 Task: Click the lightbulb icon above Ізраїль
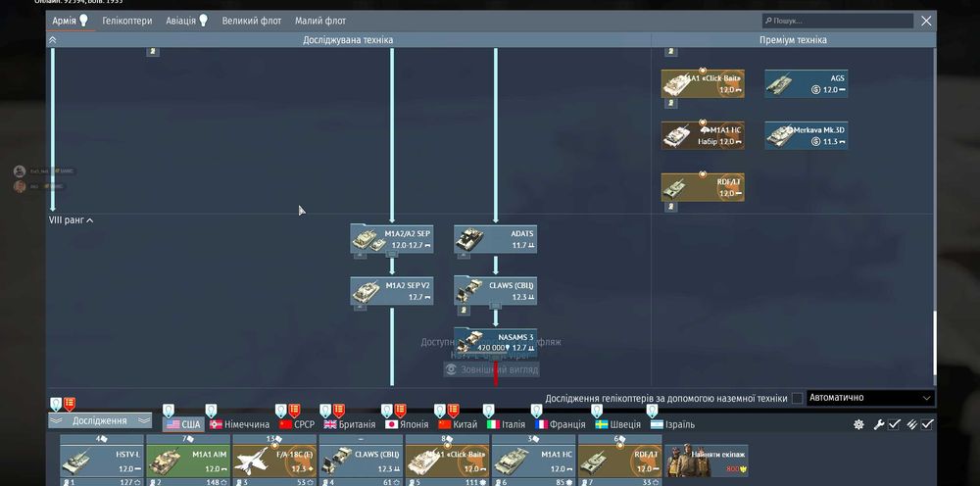tap(652, 411)
